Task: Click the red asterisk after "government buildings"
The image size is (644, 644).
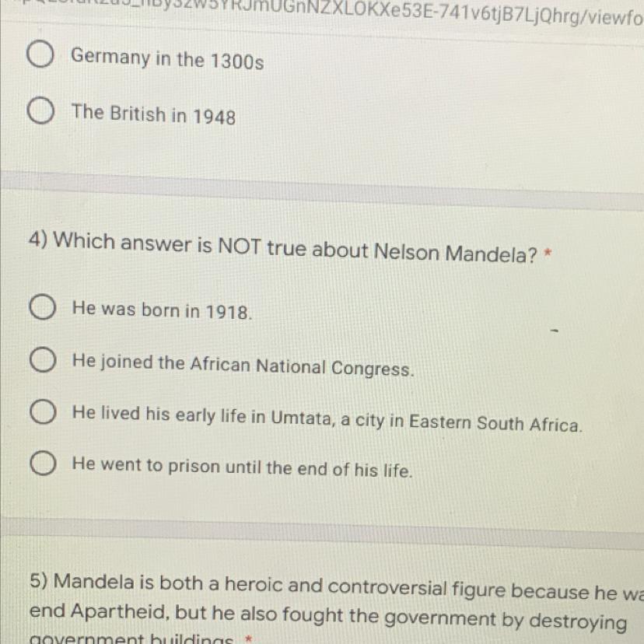Action: [247, 639]
